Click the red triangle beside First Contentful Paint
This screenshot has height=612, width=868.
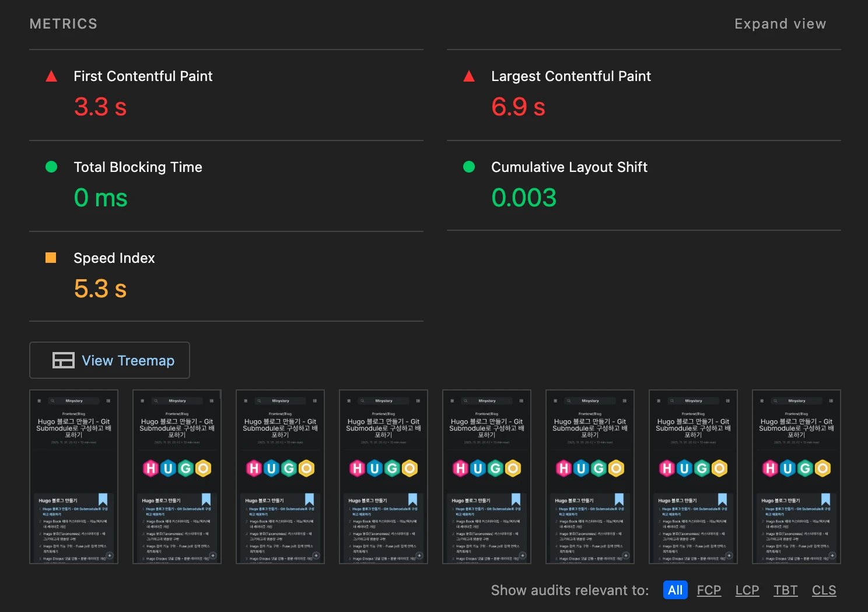(x=51, y=76)
